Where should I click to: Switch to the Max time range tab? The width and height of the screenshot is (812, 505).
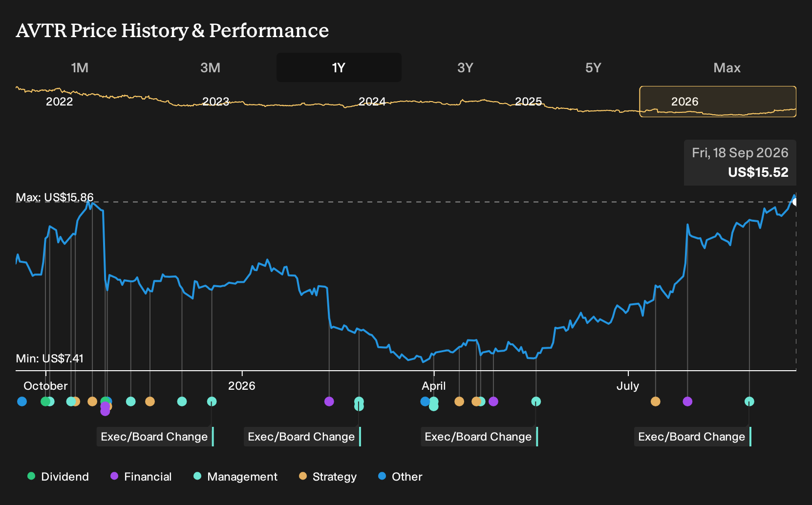point(727,67)
